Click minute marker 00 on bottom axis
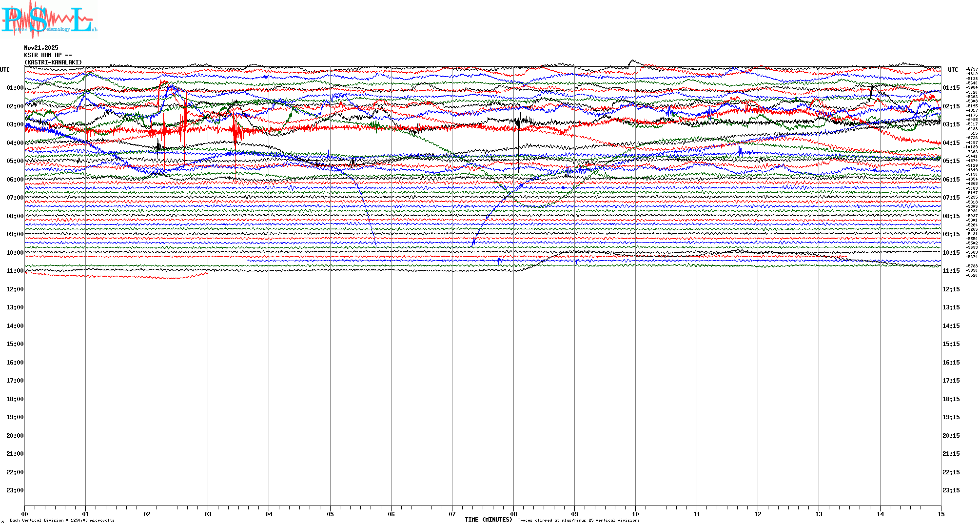Screen dimensions: 980x527 point(25,514)
